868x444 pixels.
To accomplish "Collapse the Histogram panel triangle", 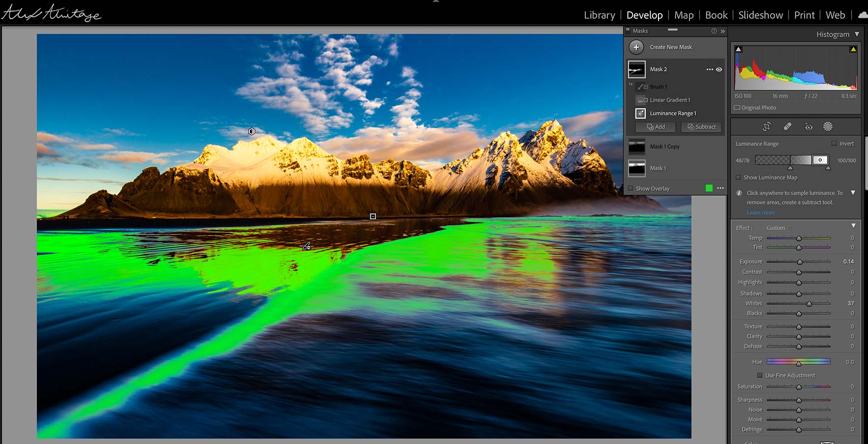I will [x=857, y=34].
